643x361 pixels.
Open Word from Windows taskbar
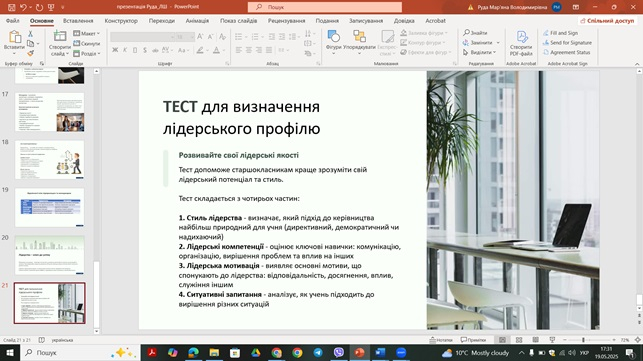tap(380, 353)
